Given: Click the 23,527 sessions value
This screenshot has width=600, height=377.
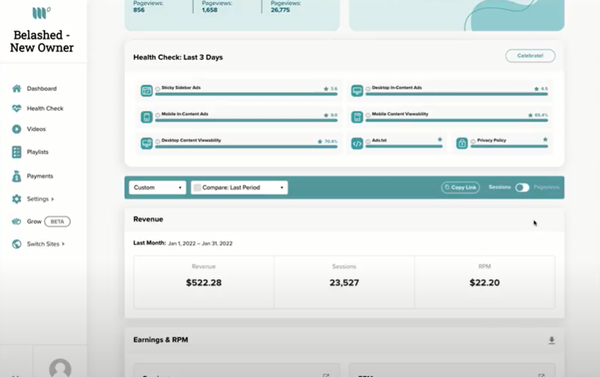Looking at the screenshot, I should (x=344, y=283).
